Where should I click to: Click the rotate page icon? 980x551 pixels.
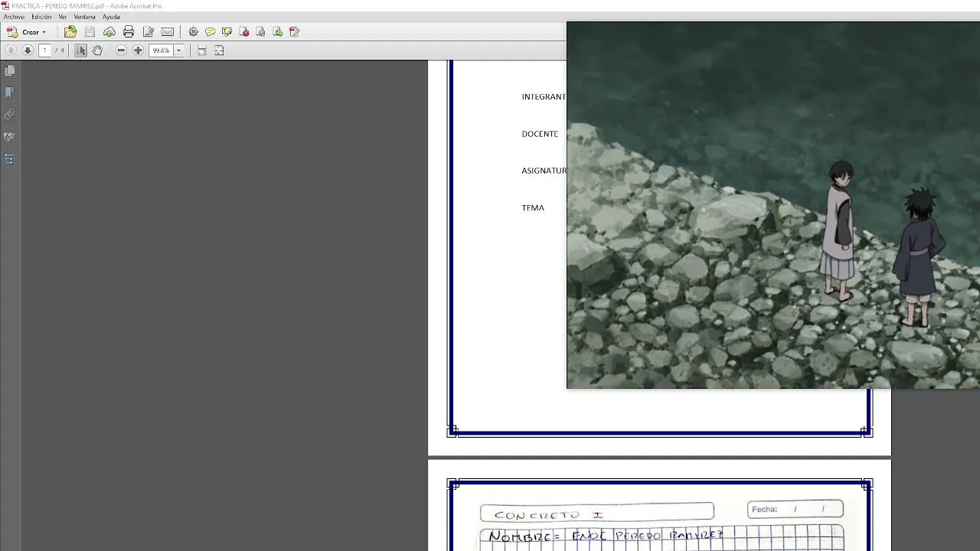pos(261,32)
